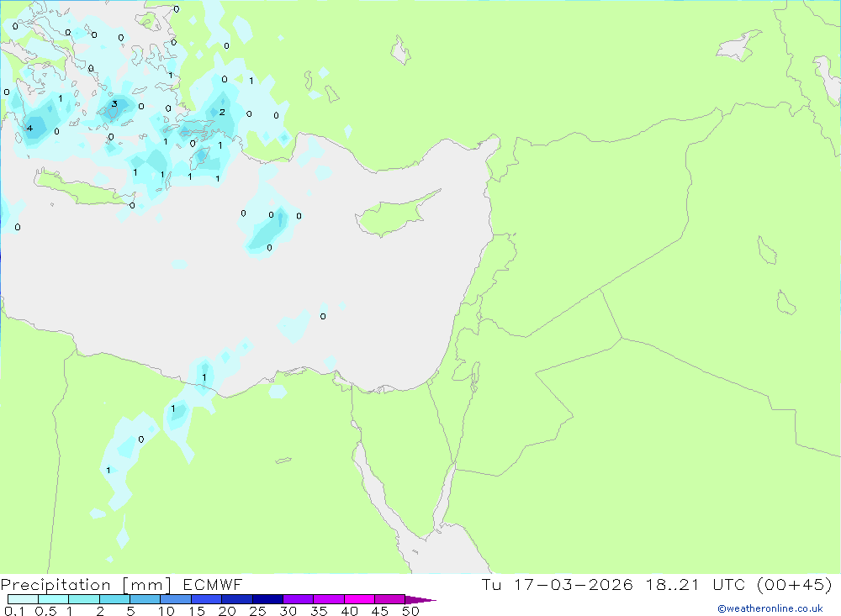This screenshot has width=841, height=616.
Task: Select the '2' precipitation value on the map
Action: 222,112
